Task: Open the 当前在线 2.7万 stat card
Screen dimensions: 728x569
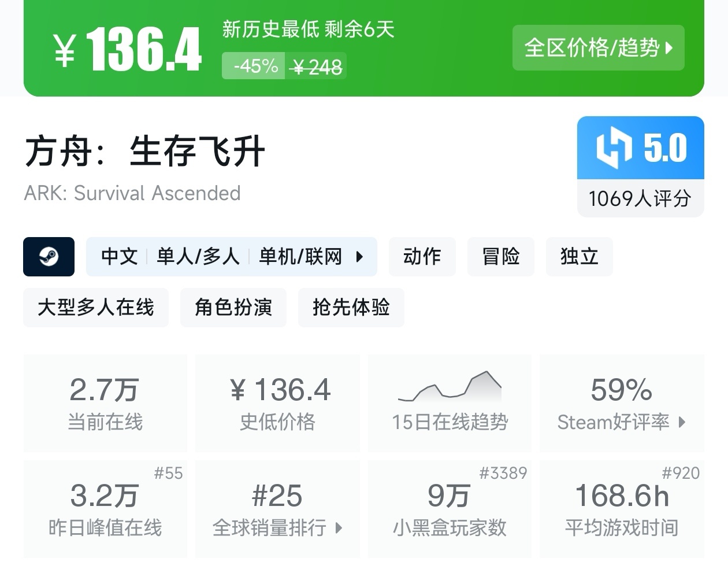Action: (x=105, y=403)
